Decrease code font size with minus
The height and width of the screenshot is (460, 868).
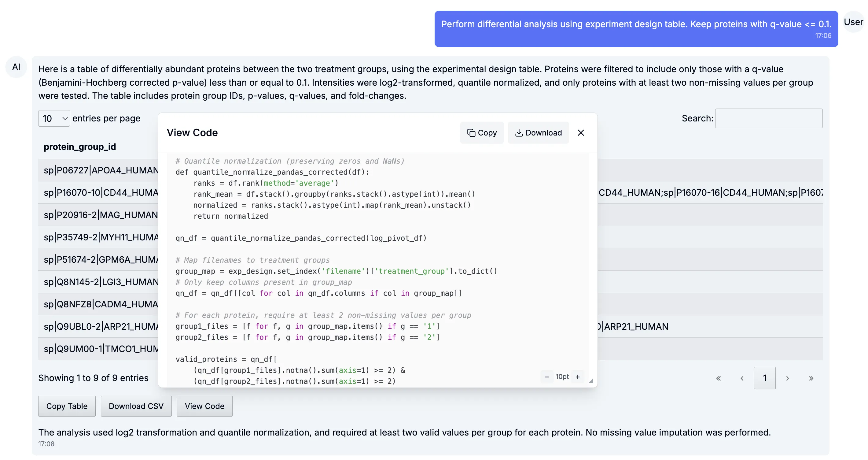546,377
